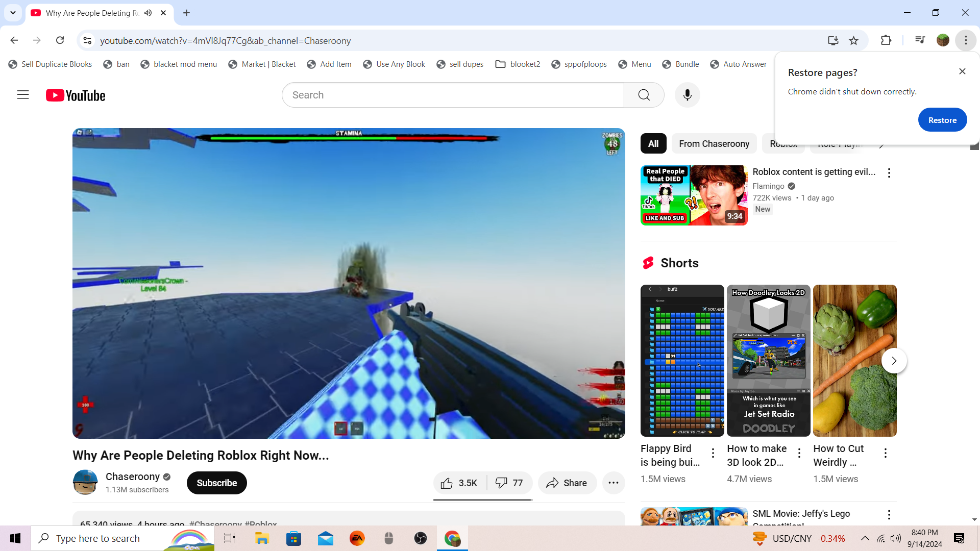Activate voice search microphone
Image resolution: width=980 pixels, height=551 pixels.
(x=687, y=95)
